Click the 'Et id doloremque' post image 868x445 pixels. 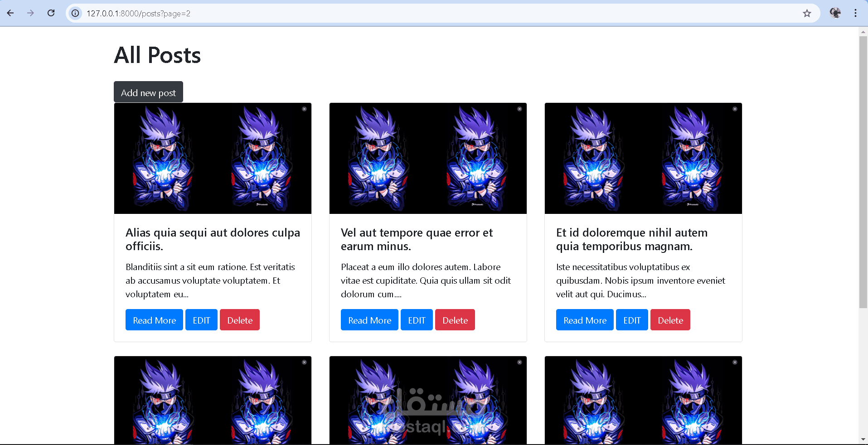[643, 159]
